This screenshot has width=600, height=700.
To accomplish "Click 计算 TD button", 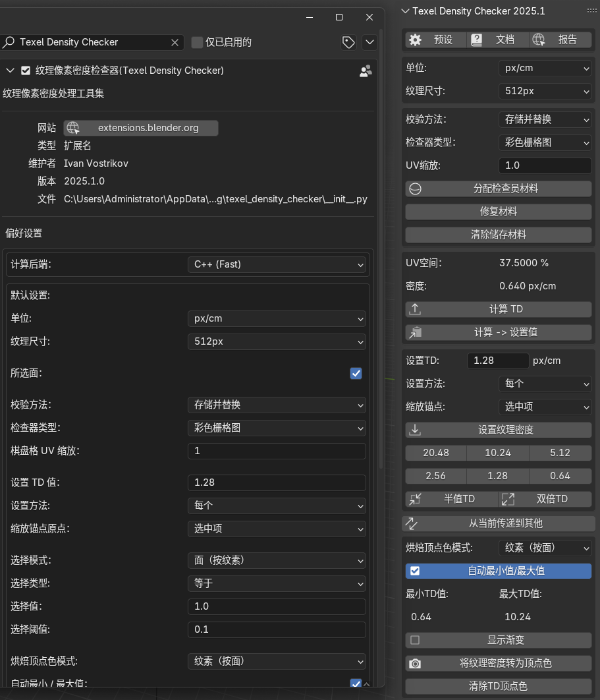I will (499, 309).
